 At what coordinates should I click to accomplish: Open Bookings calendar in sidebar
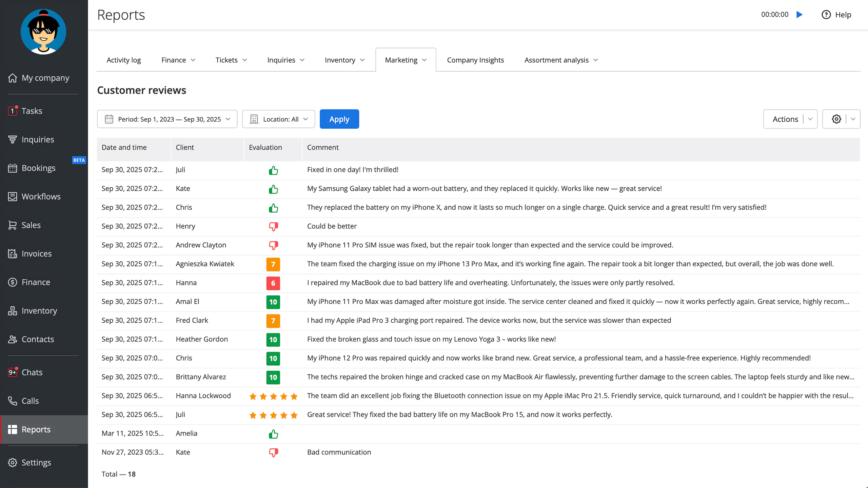pyautogui.click(x=38, y=168)
